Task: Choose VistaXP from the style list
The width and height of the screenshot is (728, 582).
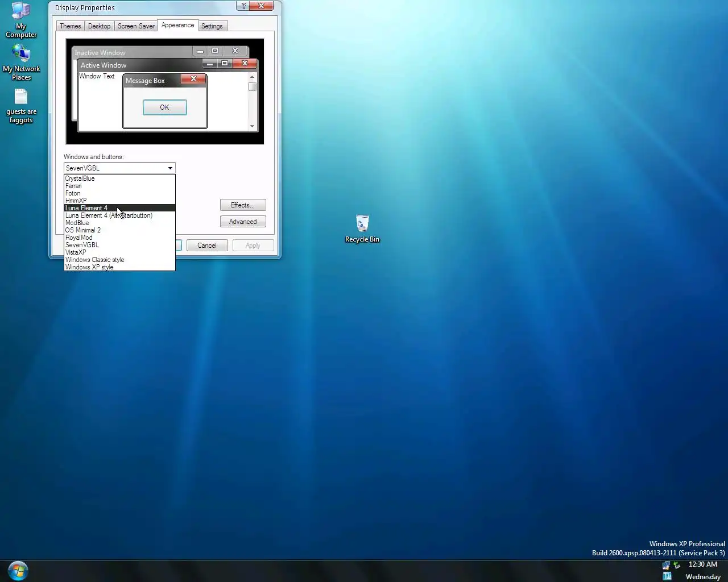Action: [x=119, y=252]
